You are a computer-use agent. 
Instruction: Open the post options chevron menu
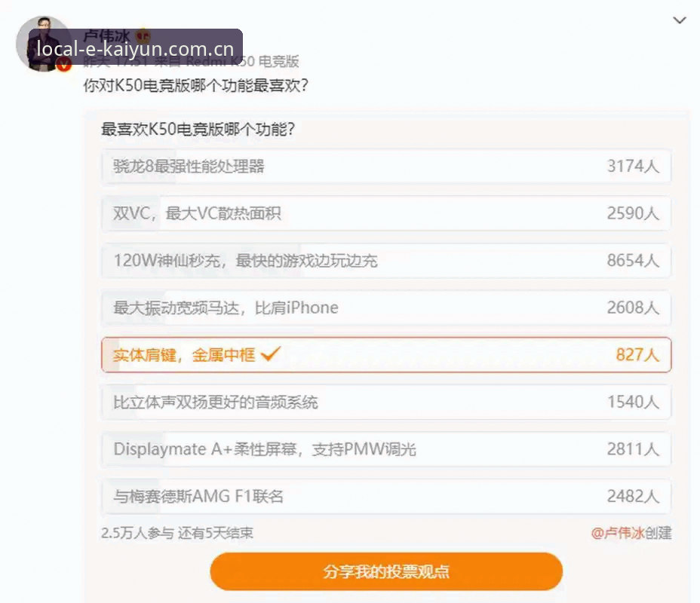[680, 20]
